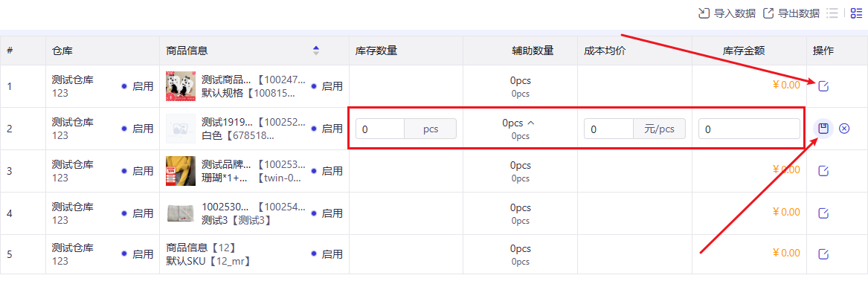Click 导出数据 export data button

coord(791,13)
